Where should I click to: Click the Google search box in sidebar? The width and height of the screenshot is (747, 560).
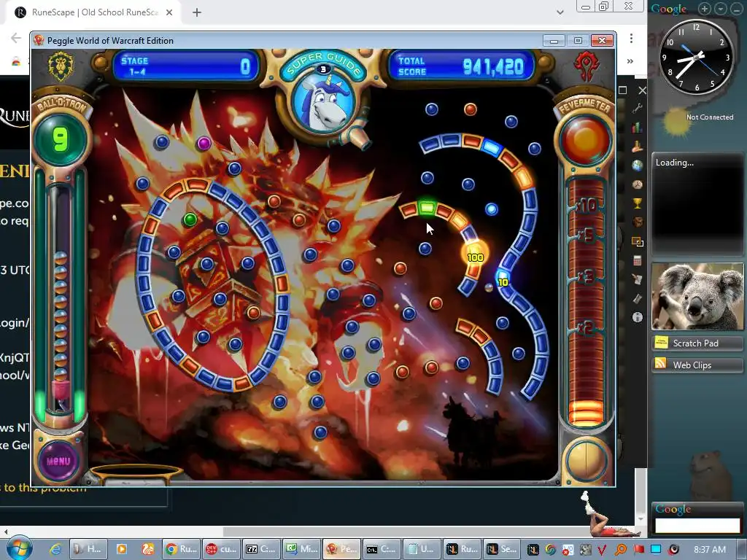click(x=697, y=526)
